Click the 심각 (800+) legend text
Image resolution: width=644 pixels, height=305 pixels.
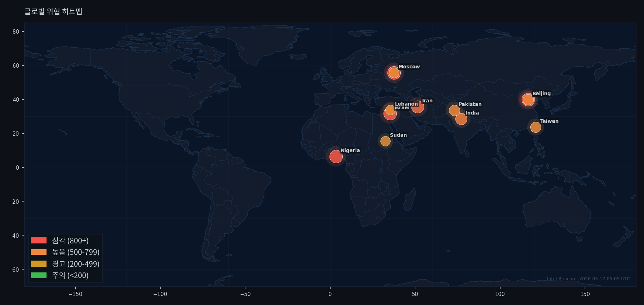(70, 241)
